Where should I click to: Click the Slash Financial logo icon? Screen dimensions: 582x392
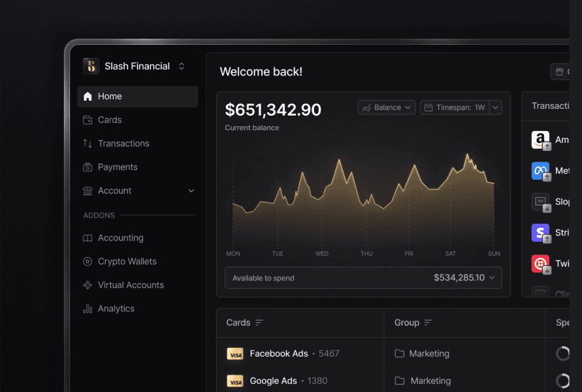point(91,66)
